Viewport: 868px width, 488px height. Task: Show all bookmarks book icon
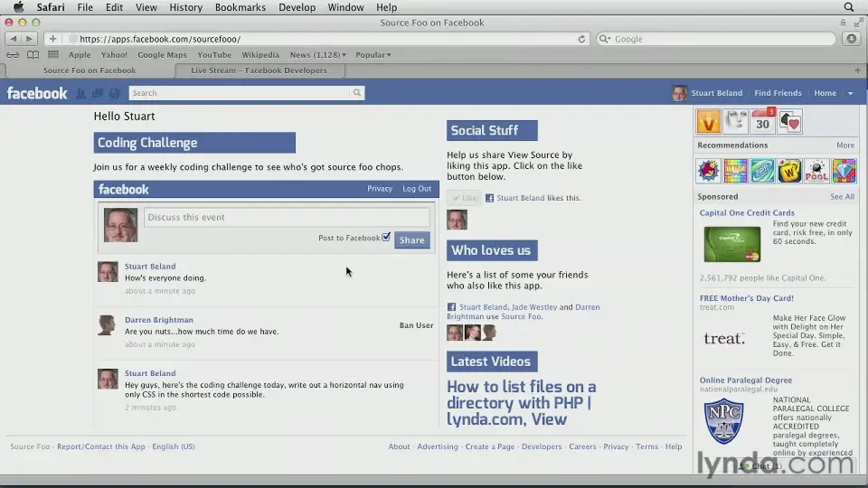pos(33,55)
